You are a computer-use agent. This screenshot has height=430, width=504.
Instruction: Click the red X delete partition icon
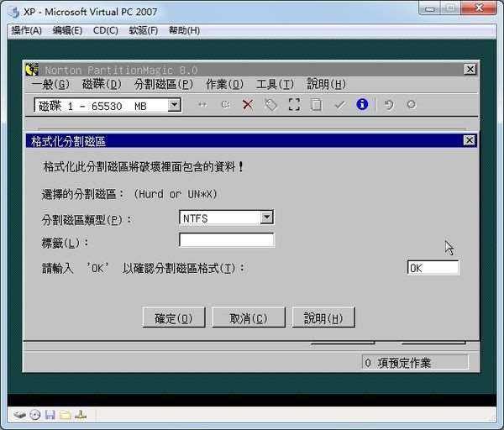[x=248, y=104]
